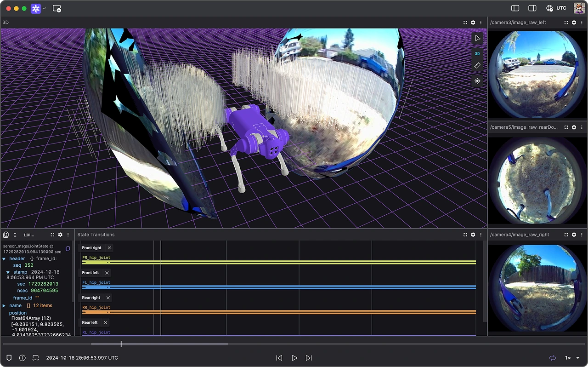Open the UTC timezone selector

pos(556,8)
